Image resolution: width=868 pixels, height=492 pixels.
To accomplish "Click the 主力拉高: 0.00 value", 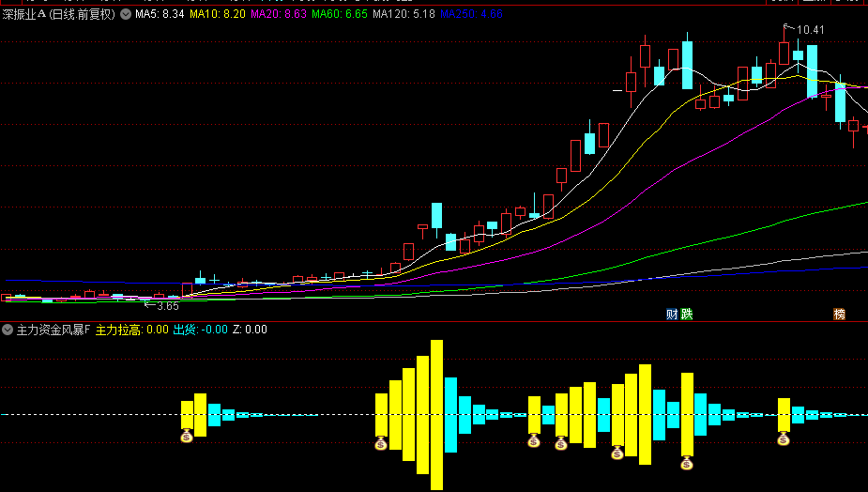I will [x=131, y=330].
